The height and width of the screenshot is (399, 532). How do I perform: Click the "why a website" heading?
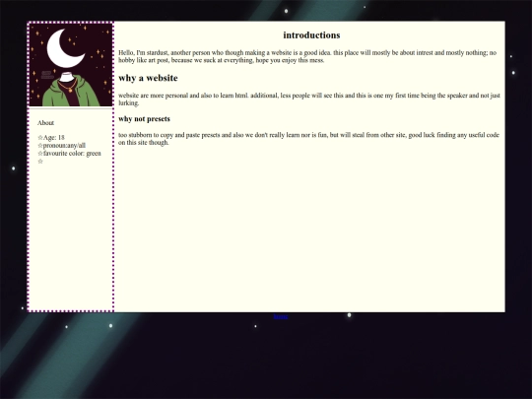pos(148,78)
